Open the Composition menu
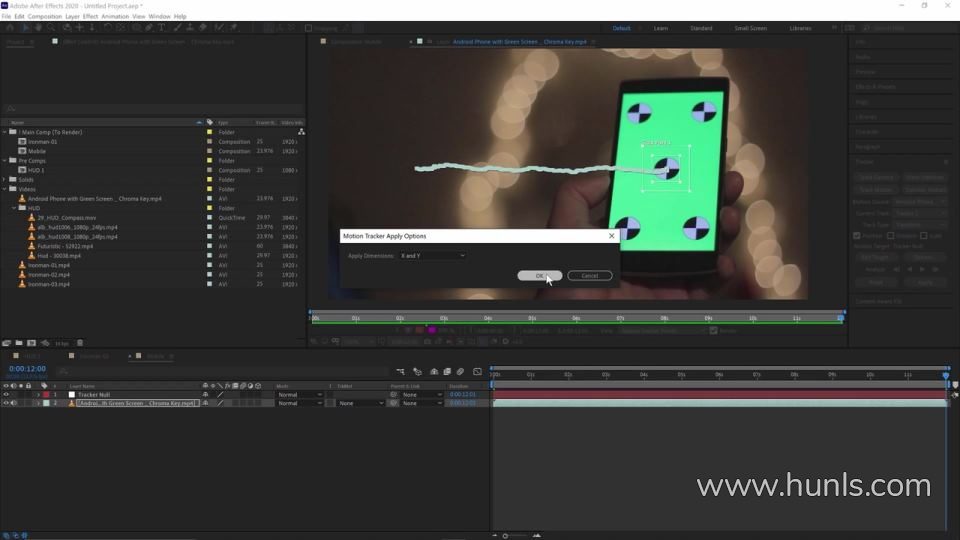960x540 pixels. [x=44, y=17]
